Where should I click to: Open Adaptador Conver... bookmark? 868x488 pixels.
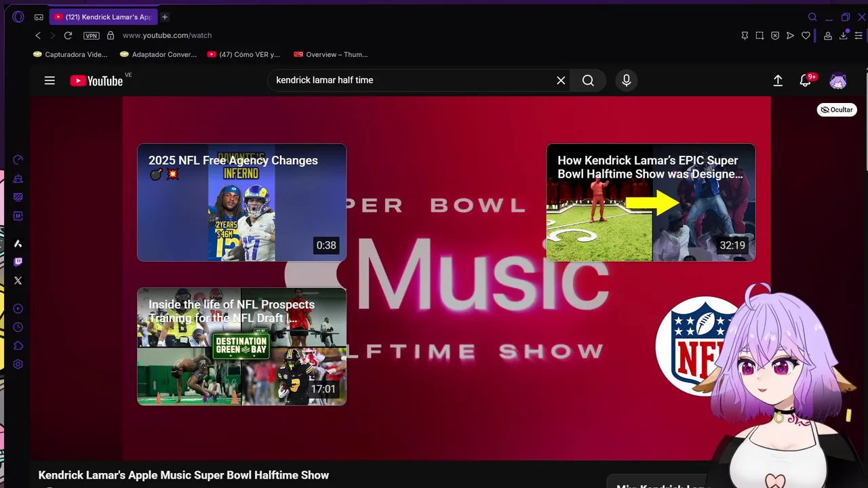click(158, 54)
